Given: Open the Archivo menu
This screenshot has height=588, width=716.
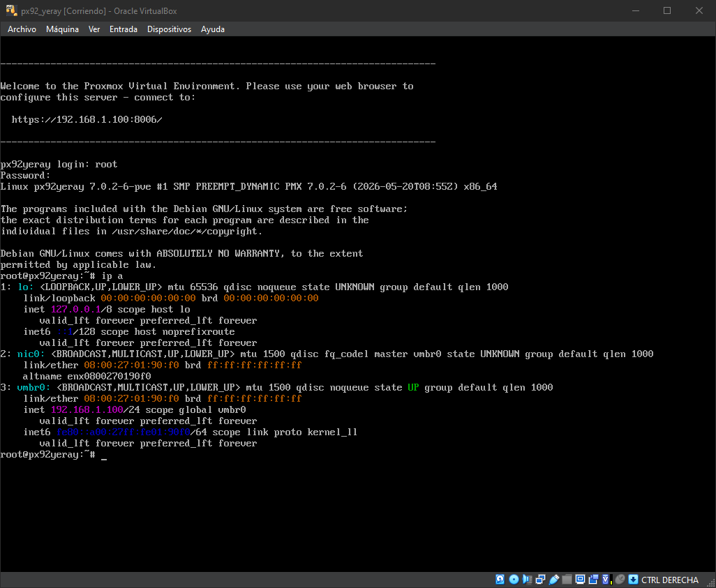Looking at the screenshot, I should point(22,29).
